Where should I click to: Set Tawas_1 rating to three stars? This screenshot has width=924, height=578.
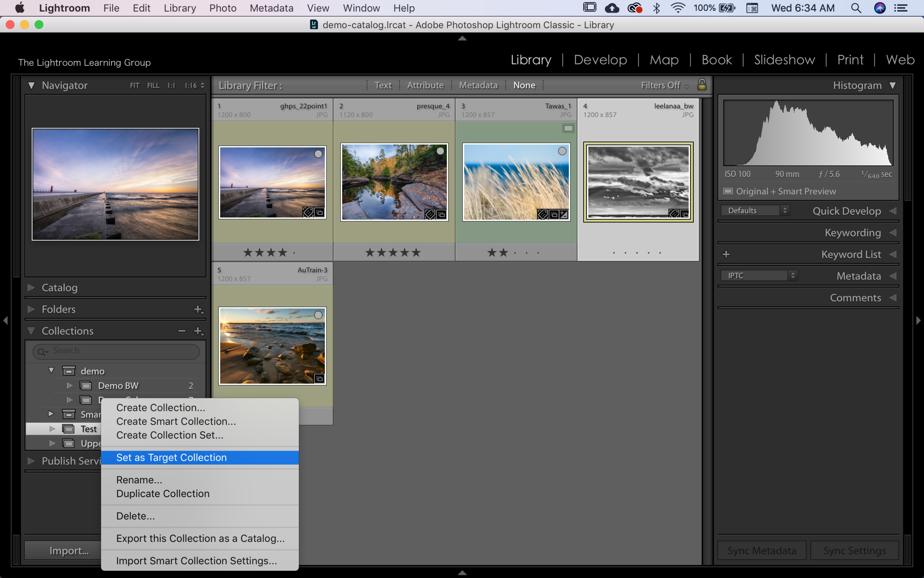pos(515,253)
